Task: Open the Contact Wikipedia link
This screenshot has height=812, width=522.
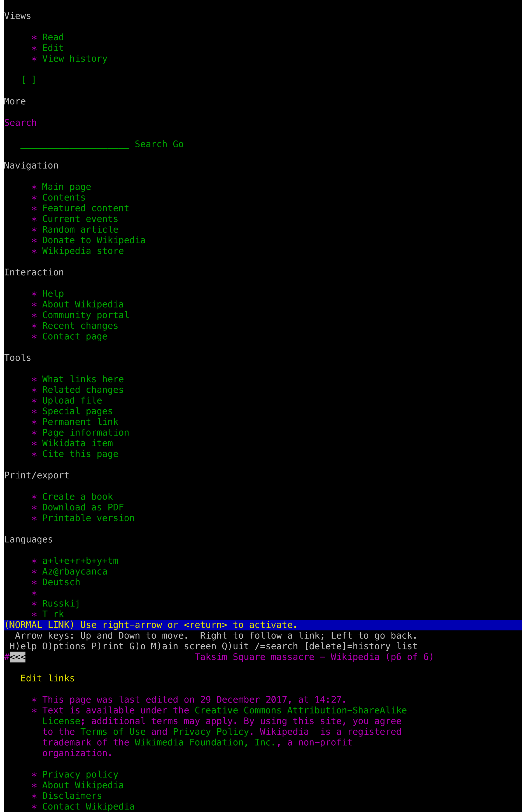Action: 88,806
